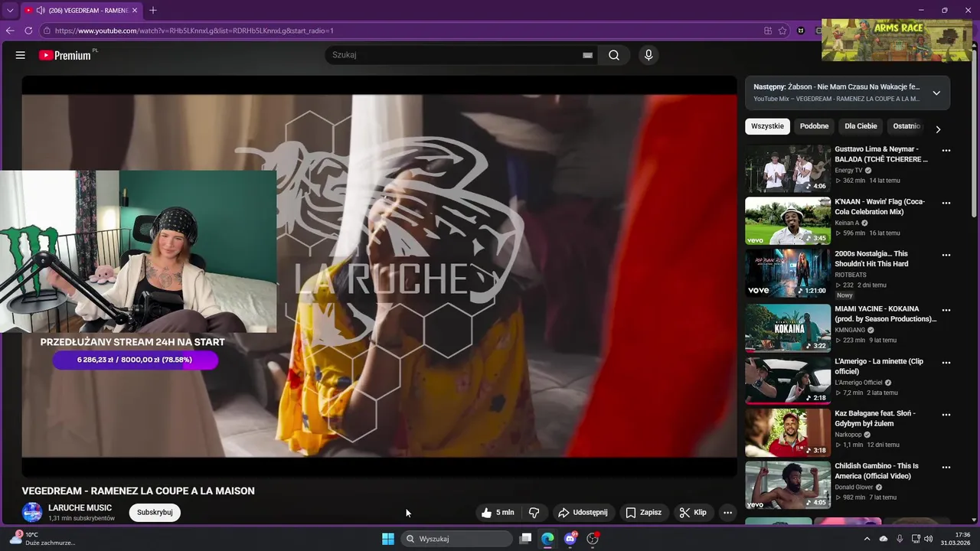980x551 pixels.
Task: Open the OneDrive cloud tray icon
Action: 884,539
